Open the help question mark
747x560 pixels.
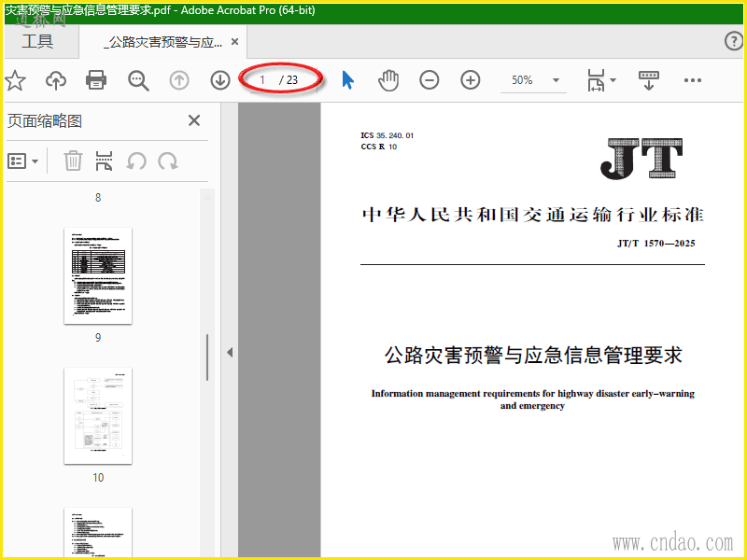click(734, 41)
